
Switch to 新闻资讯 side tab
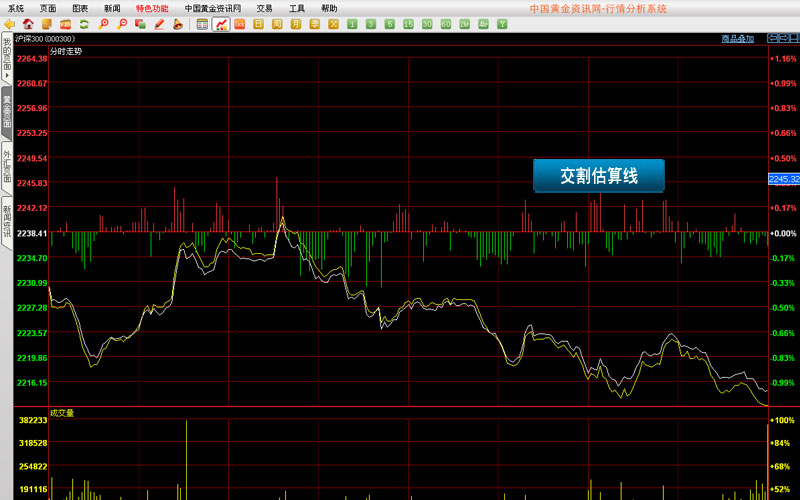point(6,222)
